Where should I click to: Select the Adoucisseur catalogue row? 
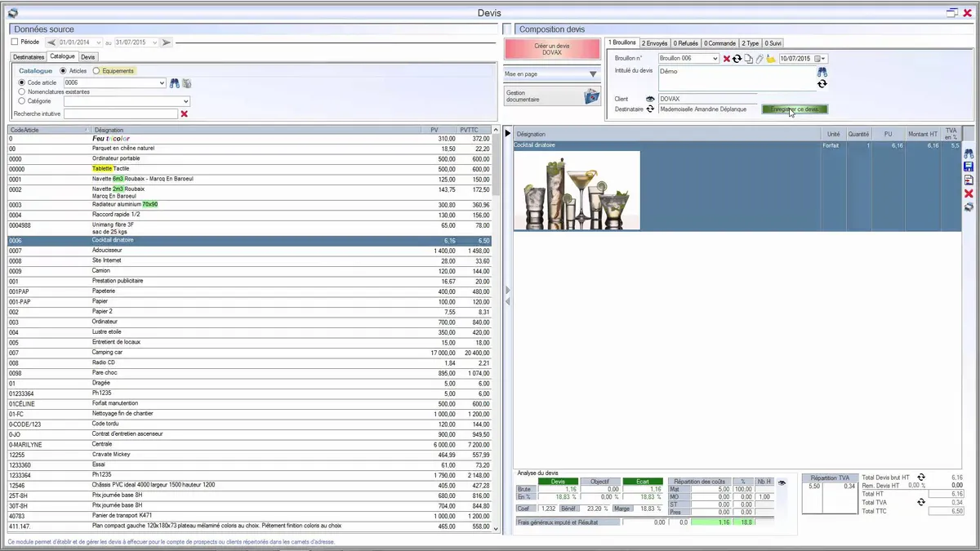pyautogui.click(x=250, y=250)
